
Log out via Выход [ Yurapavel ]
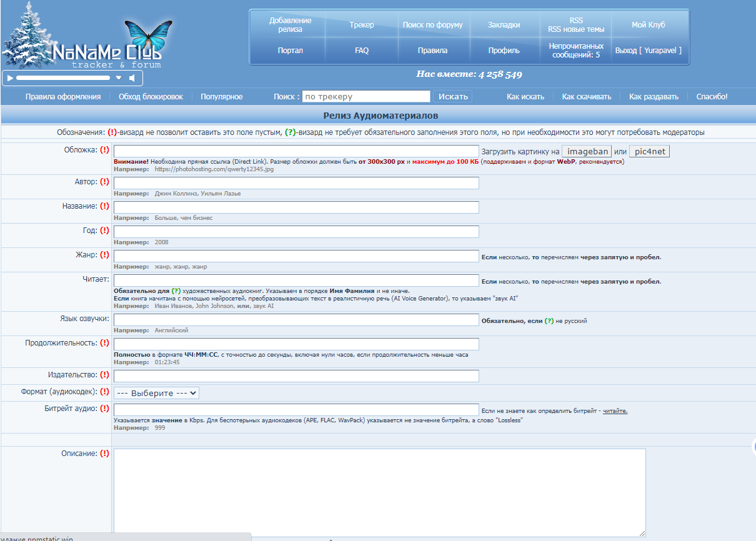click(x=649, y=51)
